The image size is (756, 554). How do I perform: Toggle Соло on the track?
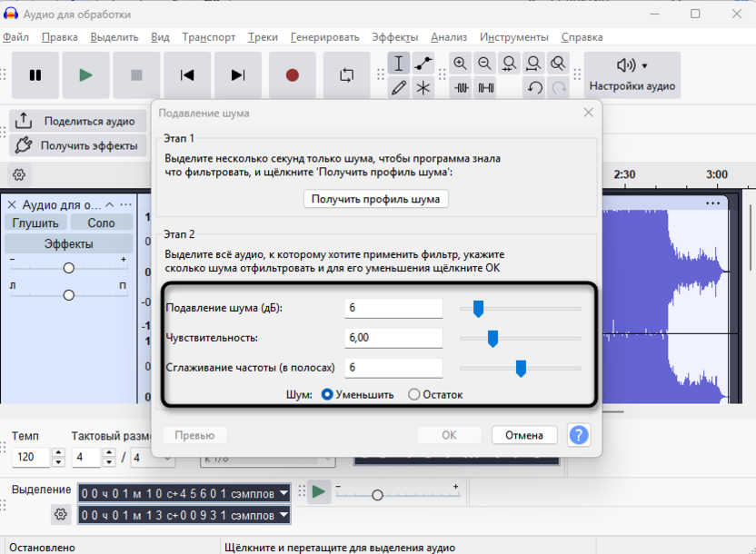pos(101,223)
